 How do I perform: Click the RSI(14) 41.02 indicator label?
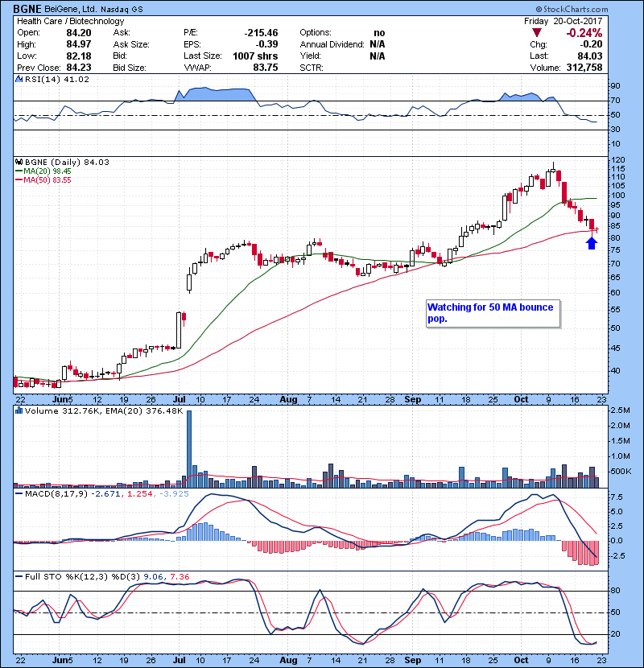pyautogui.click(x=57, y=79)
